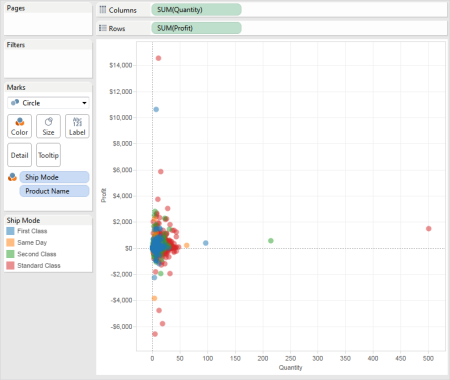
Task: Open the Size marks card button
Action: [48, 126]
